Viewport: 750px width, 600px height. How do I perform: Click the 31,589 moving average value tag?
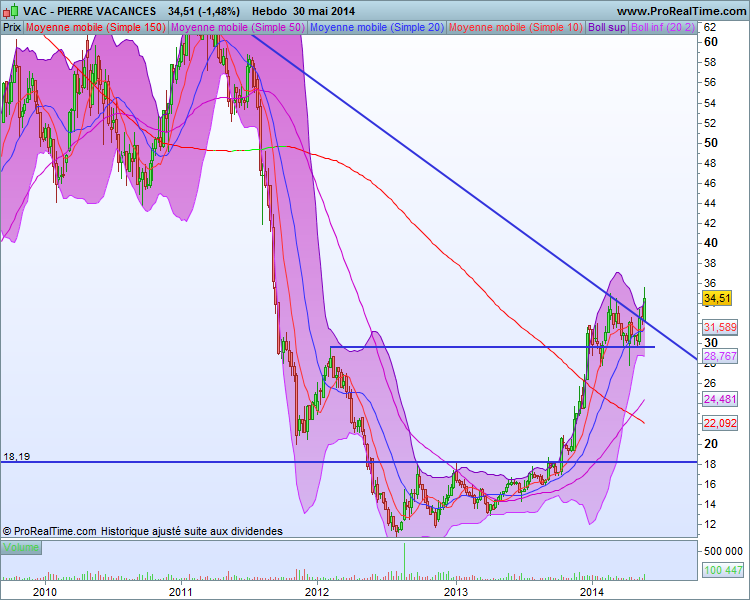coord(720,327)
